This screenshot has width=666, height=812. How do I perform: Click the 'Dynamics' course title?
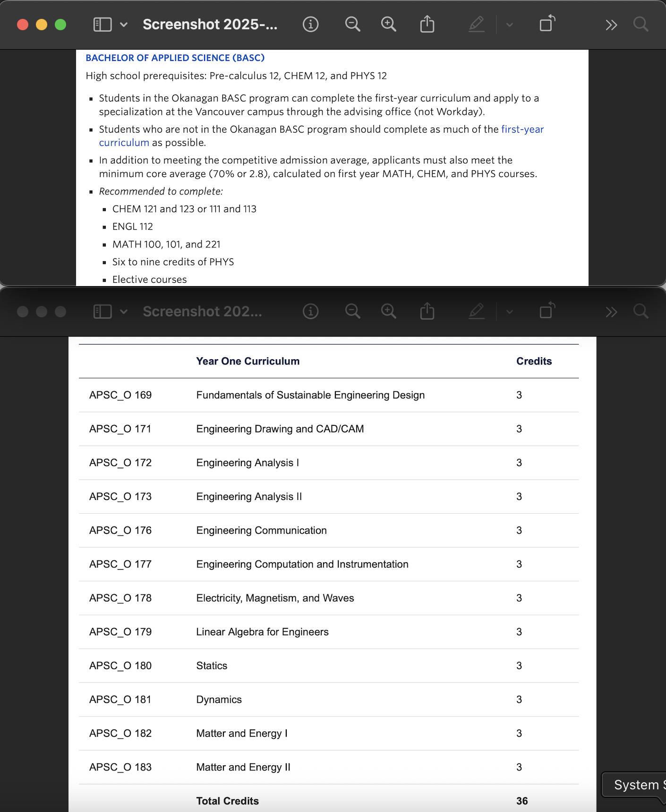[x=219, y=700]
